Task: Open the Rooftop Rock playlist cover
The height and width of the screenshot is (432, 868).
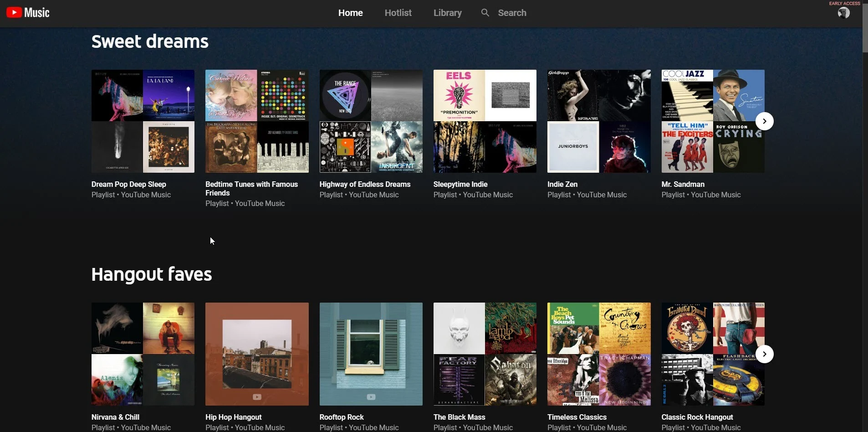Action: point(371,354)
